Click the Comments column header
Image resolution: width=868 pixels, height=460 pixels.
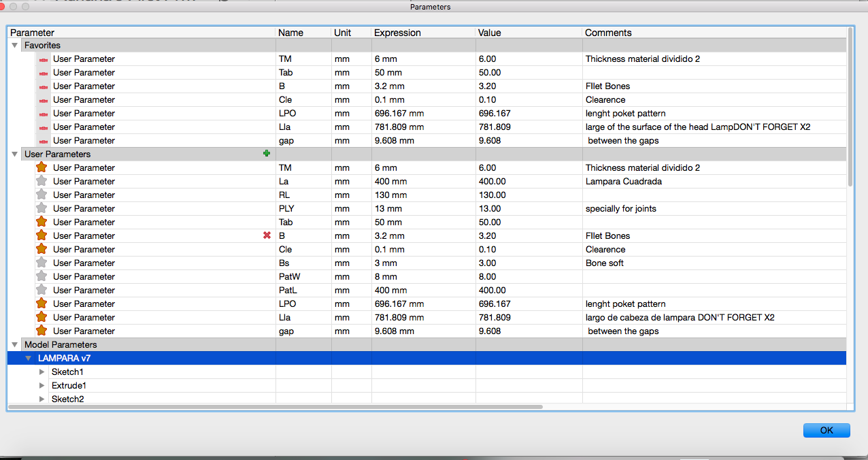pos(714,33)
